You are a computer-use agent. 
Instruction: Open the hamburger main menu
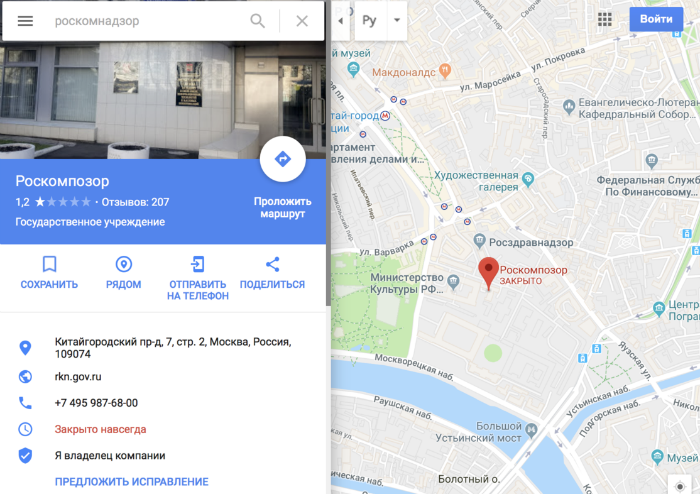25,21
